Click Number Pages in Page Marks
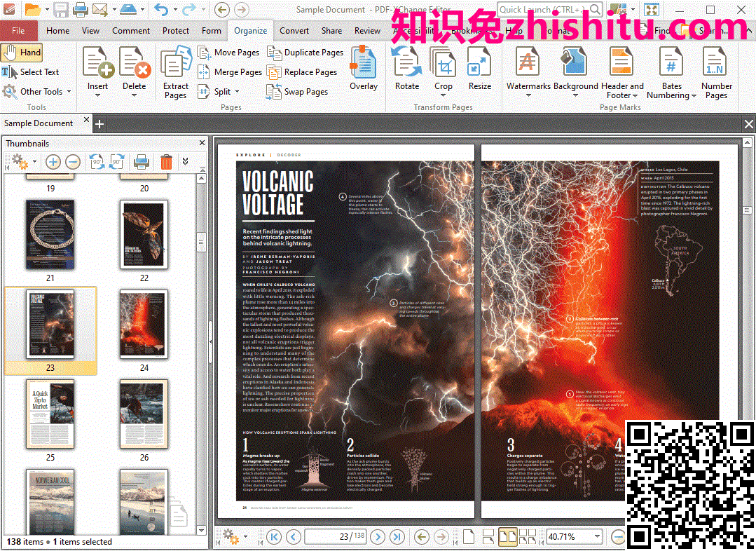Screen dimensions: 756x551 point(716,72)
